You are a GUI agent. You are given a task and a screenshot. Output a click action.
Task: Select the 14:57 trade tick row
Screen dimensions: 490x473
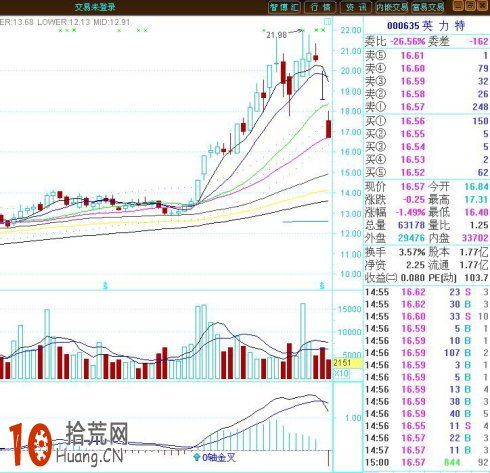click(427, 450)
